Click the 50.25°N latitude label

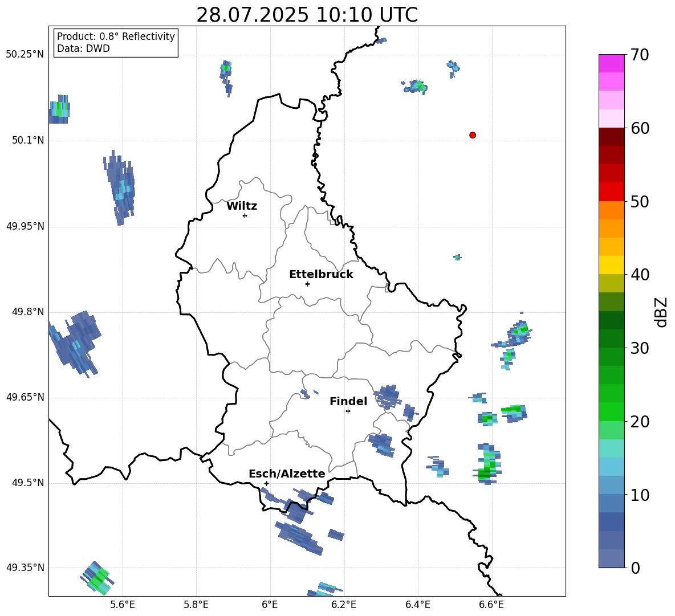[25, 55]
